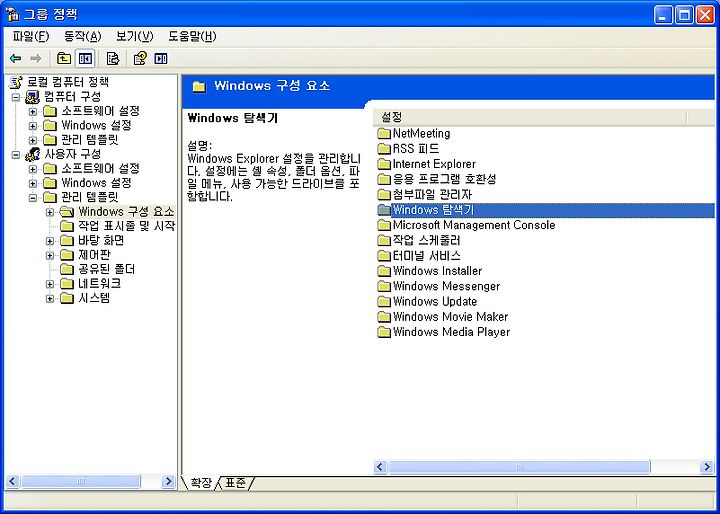This screenshot has height=514, width=720.
Task: Click the Windows Installer folder icon
Action: [x=384, y=271]
